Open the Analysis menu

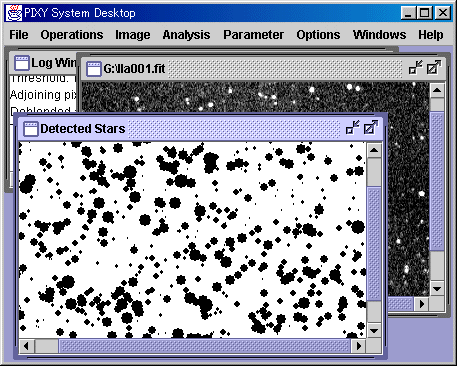pos(186,35)
